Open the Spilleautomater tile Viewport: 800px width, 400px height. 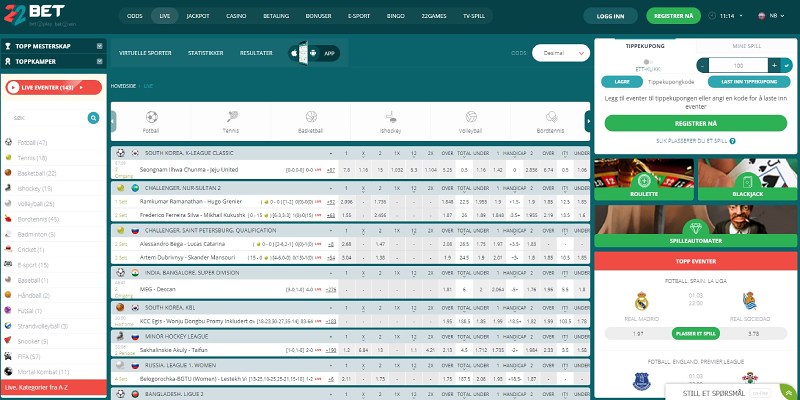point(695,226)
